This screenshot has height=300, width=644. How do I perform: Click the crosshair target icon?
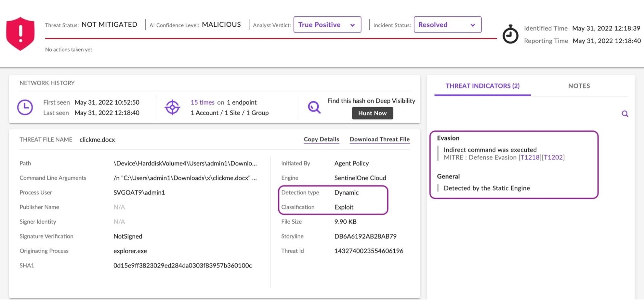point(172,107)
